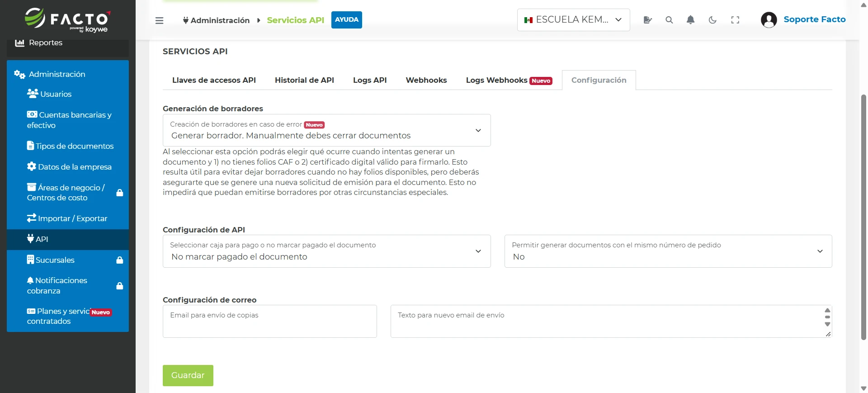Click the lock icon beside Sucursales
The height and width of the screenshot is (393, 868).
click(x=120, y=260)
